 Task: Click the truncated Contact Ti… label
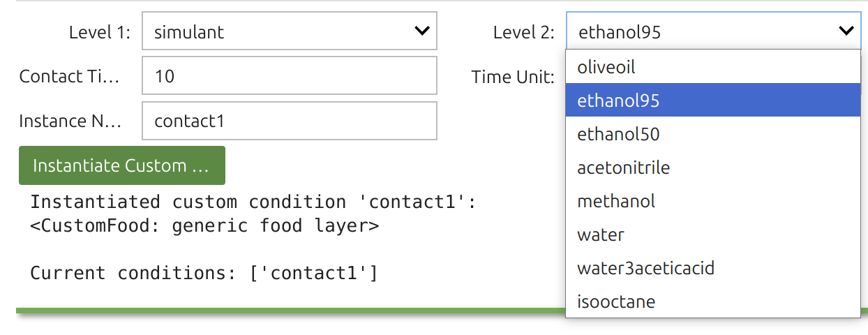point(70,76)
